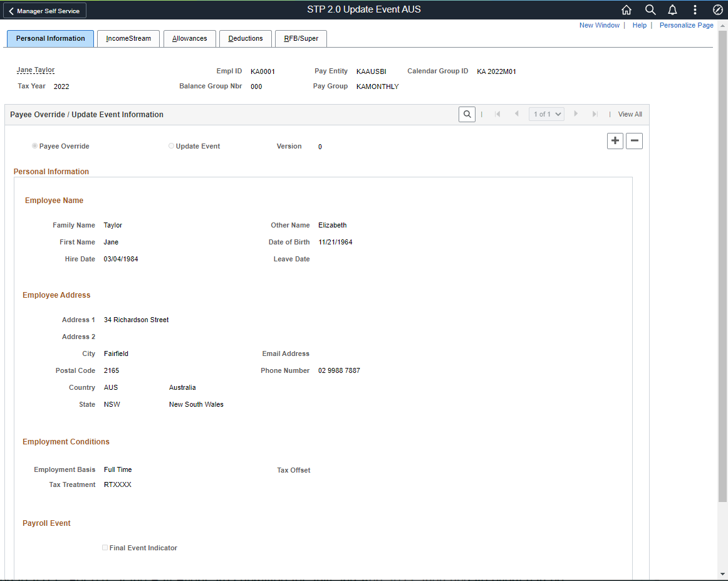Open the New Window link

point(600,25)
